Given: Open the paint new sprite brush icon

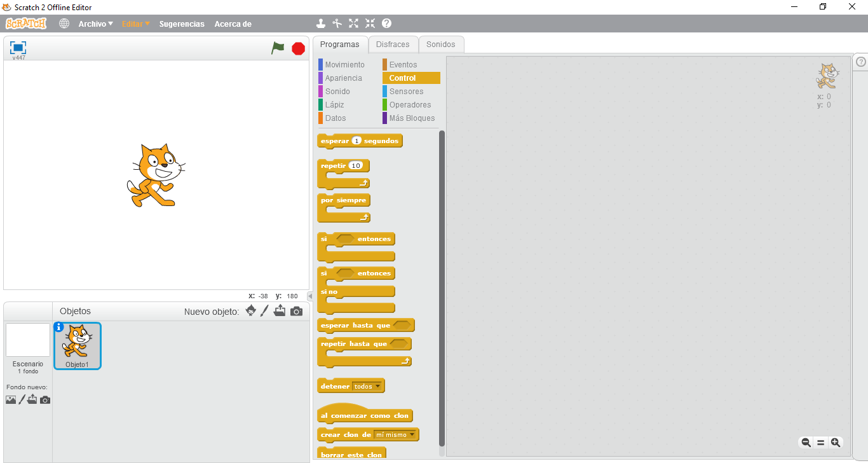Looking at the screenshot, I should [x=264, y=311].
